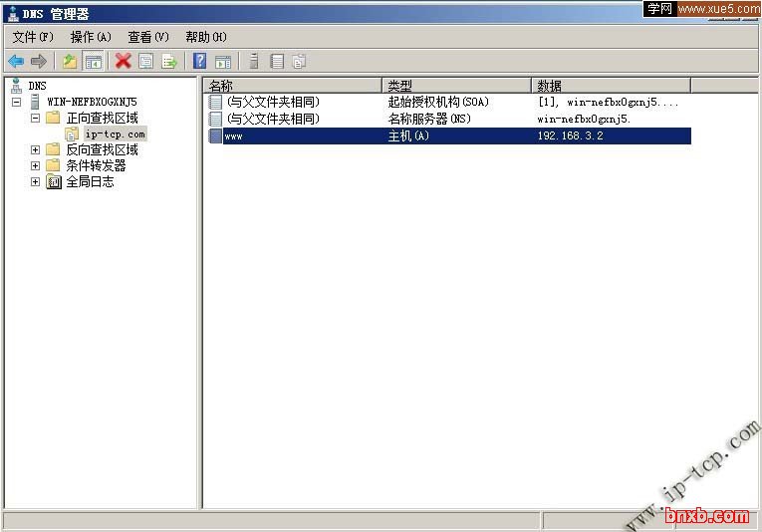Click the stacked documents icon in toolbar
Image resolution: width=762 pixels, height=532 pixels.
pyautogui.click(x=300, y=61)
